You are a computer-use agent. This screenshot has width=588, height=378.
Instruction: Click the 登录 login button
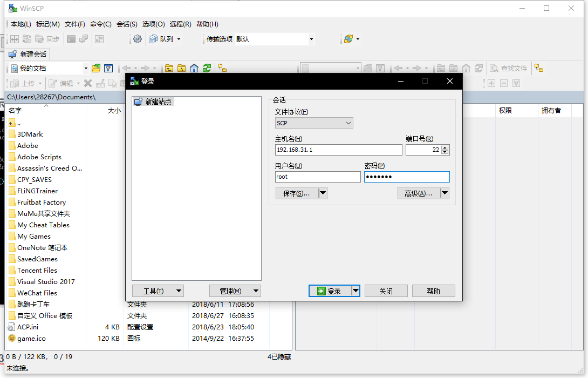330,291
